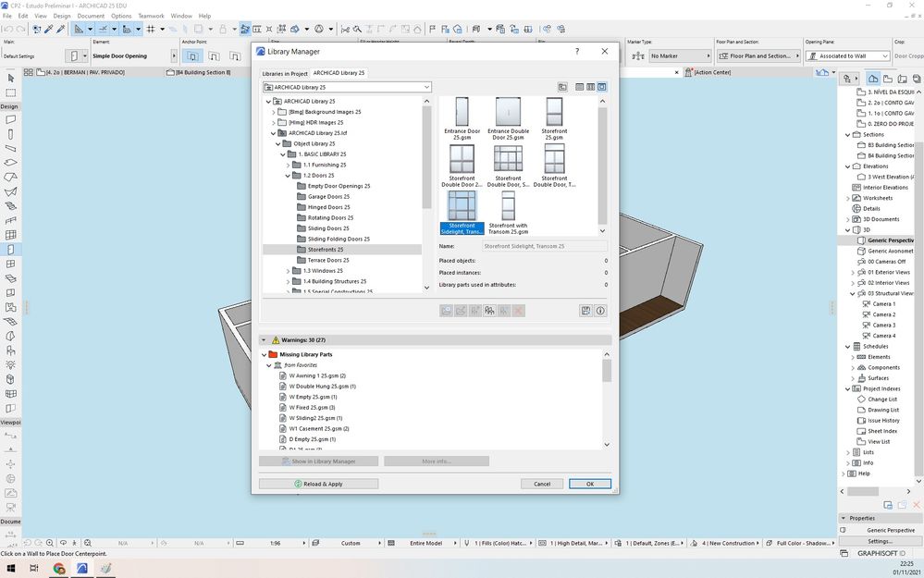Click the duplicate users icon below thumbnails
Screen dimensions: 924x578
coord(489,311)
